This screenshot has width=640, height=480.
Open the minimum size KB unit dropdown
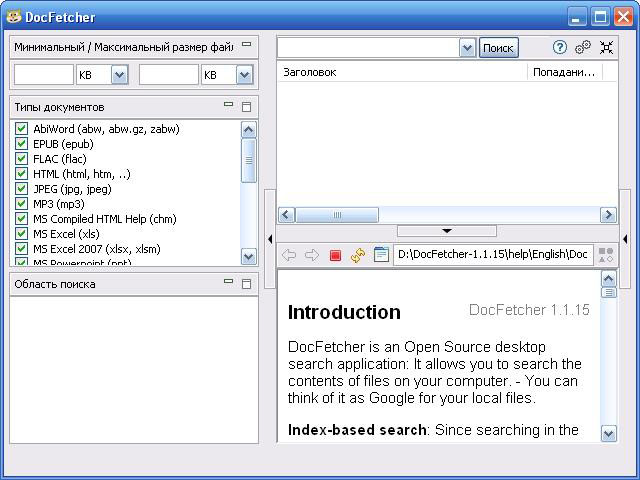pos(120,75)
